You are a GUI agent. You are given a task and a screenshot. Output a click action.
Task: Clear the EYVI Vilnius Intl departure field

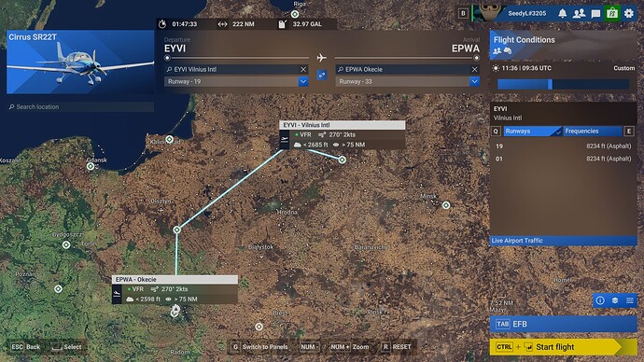[x=303, y=69]
